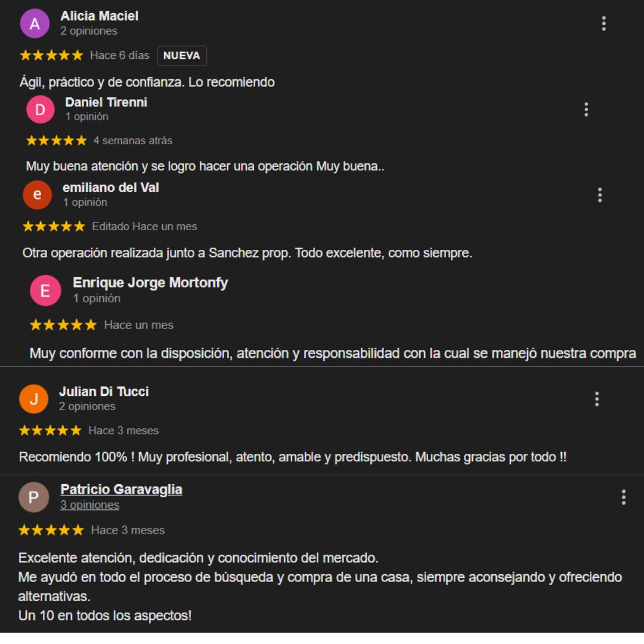The height and width of the screenshot is (644, 644).
Task: Click emiliano del Val's red avatar
Action: coord(37,194)
